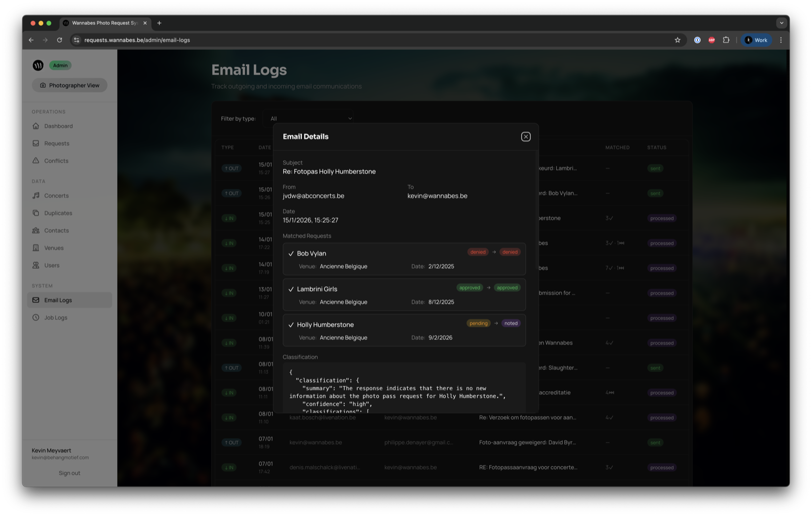Open the Dashboard from the sidebar
Viewport: 812px width, 516px height.
click(x=58, y=126)
